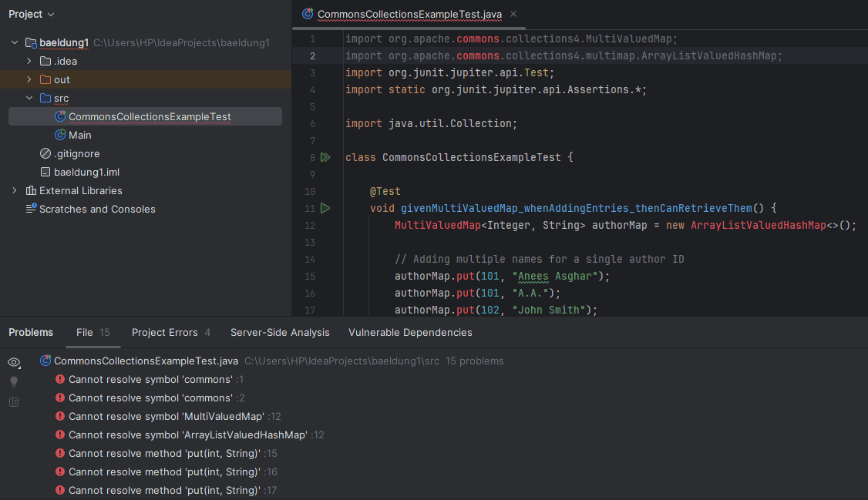
Task: Collapse the baeldung1 project root
Action: pos(15,42)
